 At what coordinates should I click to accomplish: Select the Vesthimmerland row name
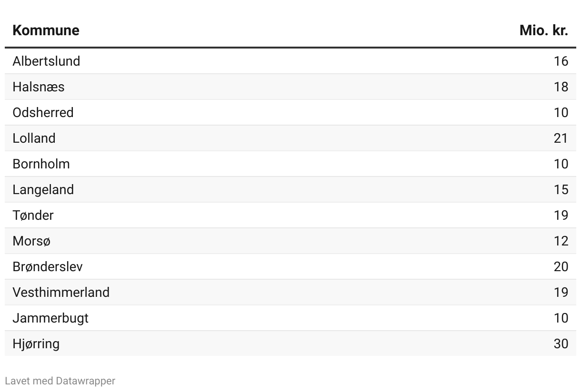61,292
